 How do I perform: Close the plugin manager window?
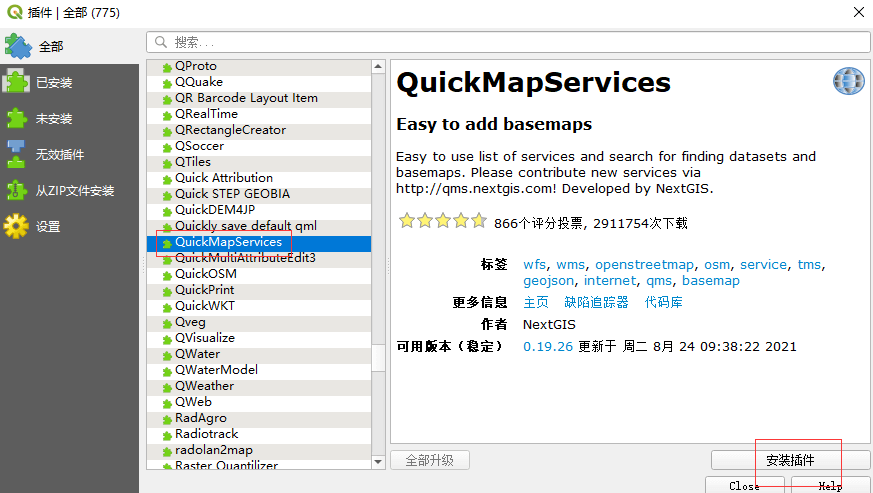pos(859,12)
